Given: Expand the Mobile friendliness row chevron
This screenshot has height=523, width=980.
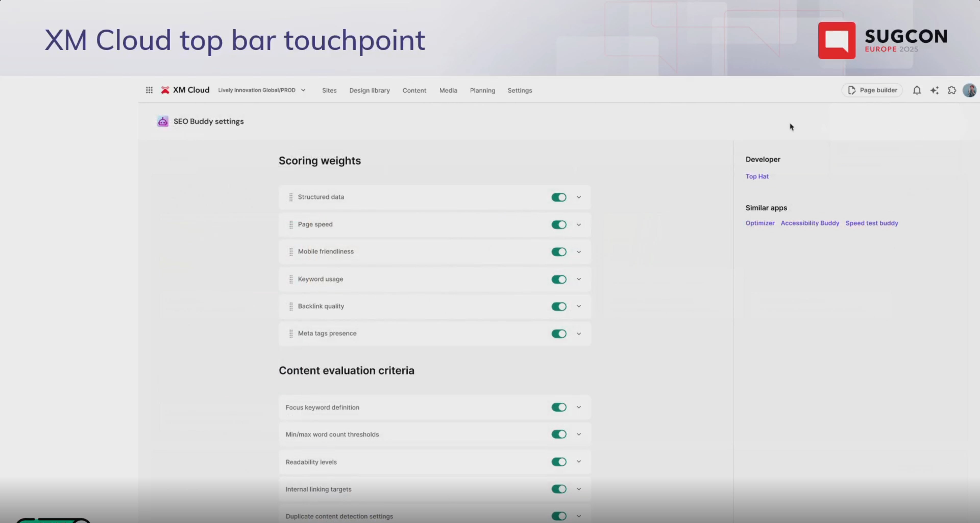Looking at the screenshot, I should tap(579, 252).
